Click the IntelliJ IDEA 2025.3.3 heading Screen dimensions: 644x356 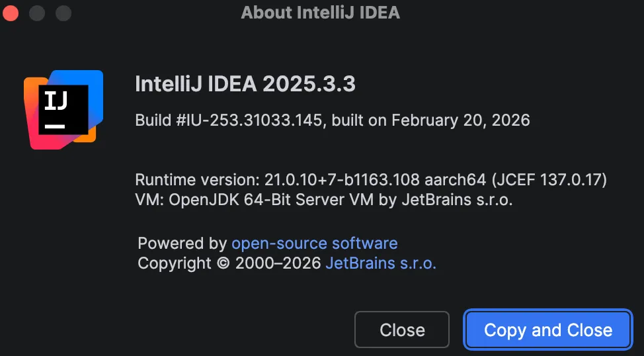(x=245, y=85)
